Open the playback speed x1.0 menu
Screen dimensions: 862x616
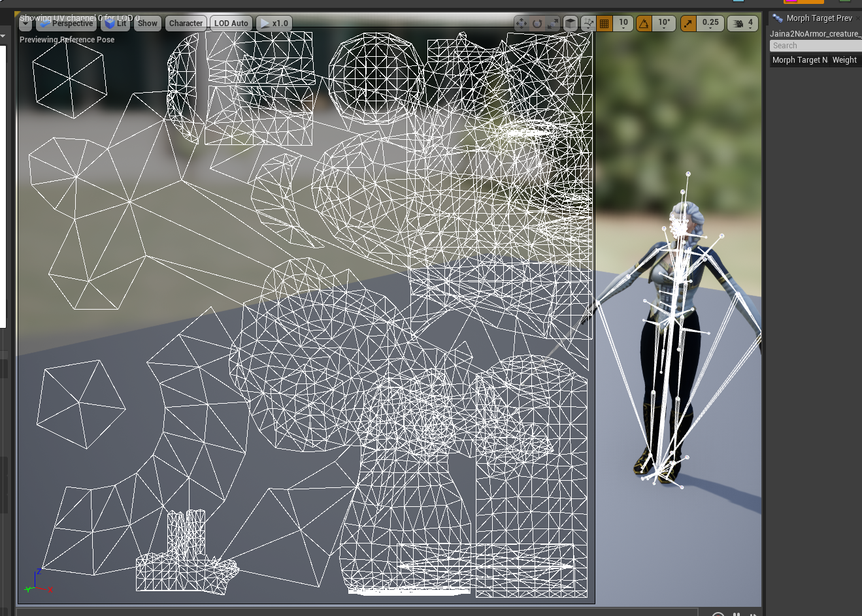[274, 24]
